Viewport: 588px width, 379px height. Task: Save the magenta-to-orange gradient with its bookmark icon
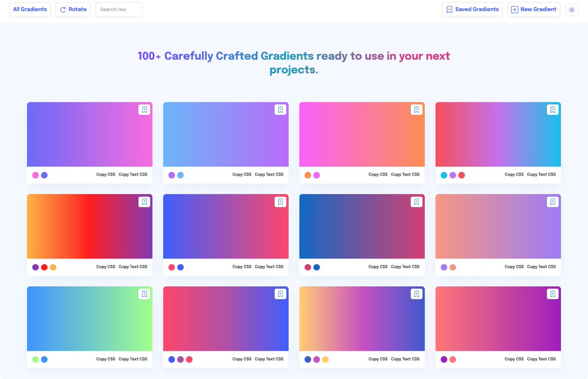(x=416, y=110)
